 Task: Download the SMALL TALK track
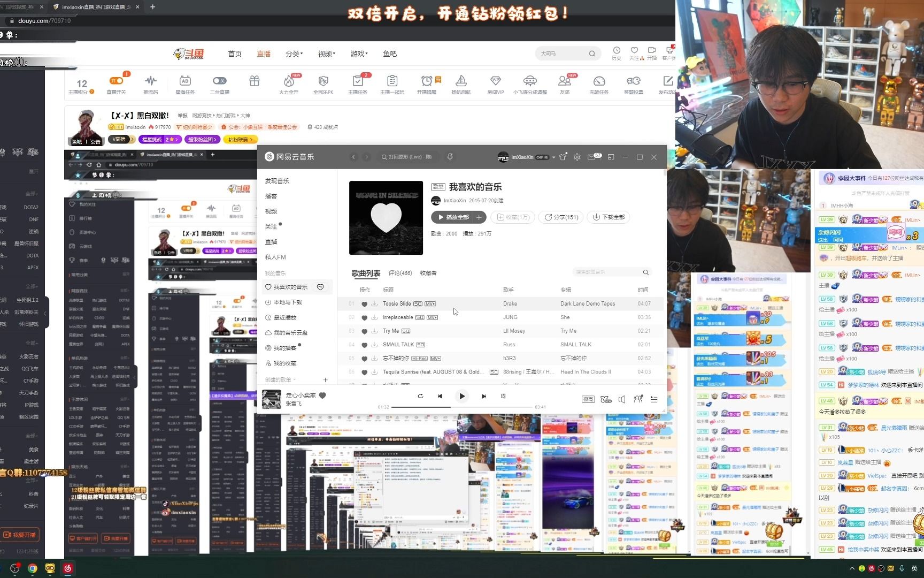coord(374,345)
